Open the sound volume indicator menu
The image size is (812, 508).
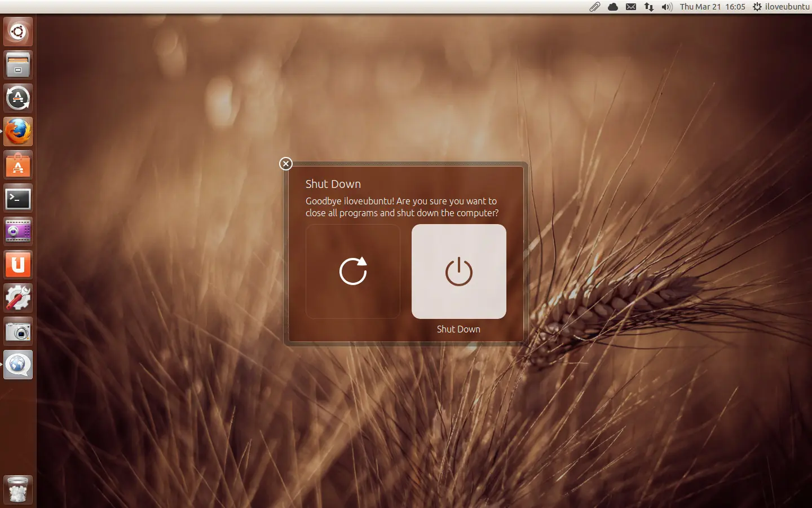coord(667,7)
